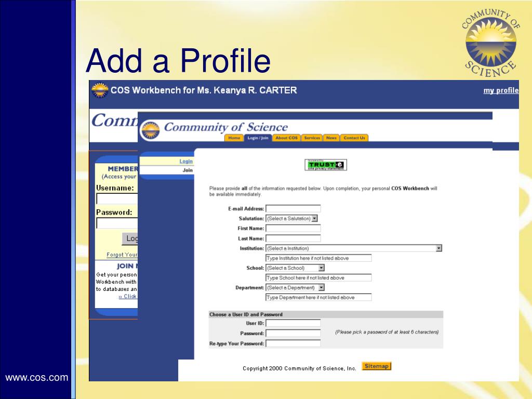Viewport: 532px width, 399px height.
Task: Click the Community of Science sun logo
Action: [x=150, y=130]
